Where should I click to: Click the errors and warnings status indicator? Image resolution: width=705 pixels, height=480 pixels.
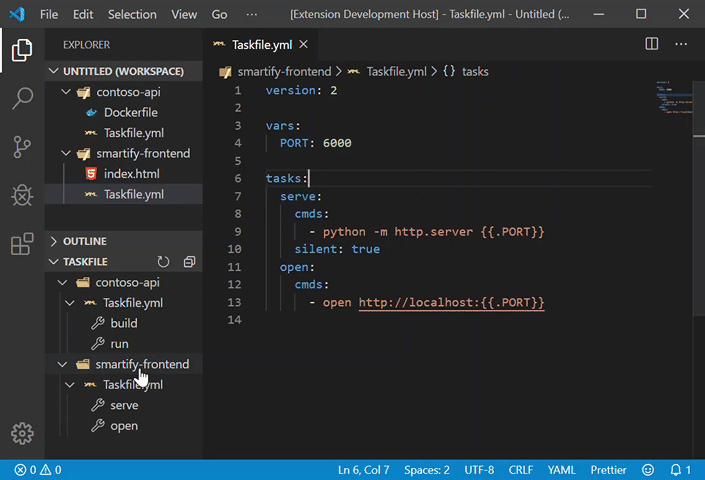coord(38,470)
